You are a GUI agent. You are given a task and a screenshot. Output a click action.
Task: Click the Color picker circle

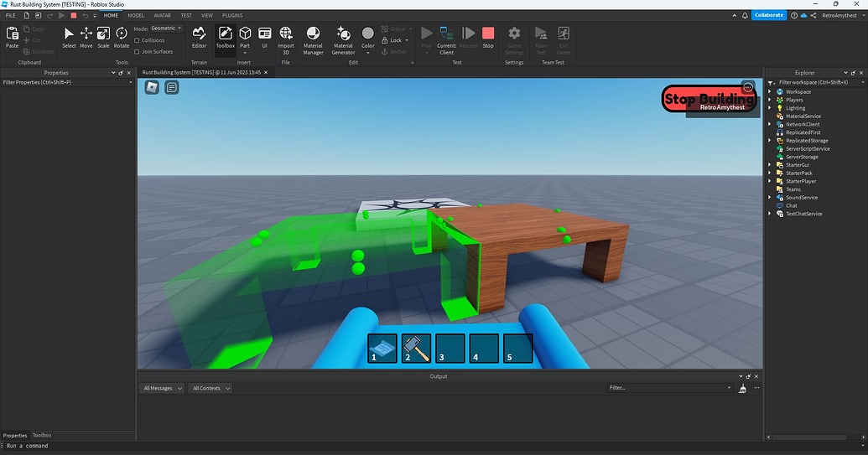pyautogui.click(x=367, y=34)
